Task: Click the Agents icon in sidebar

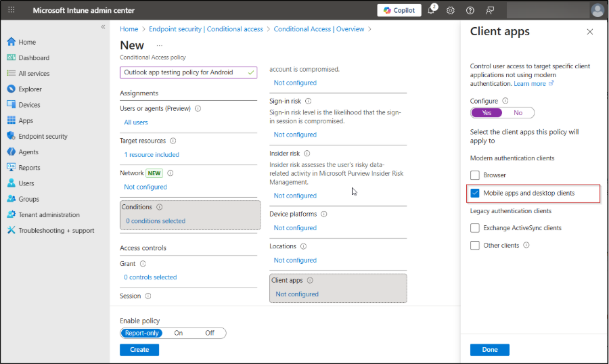Action: (12, 152)
